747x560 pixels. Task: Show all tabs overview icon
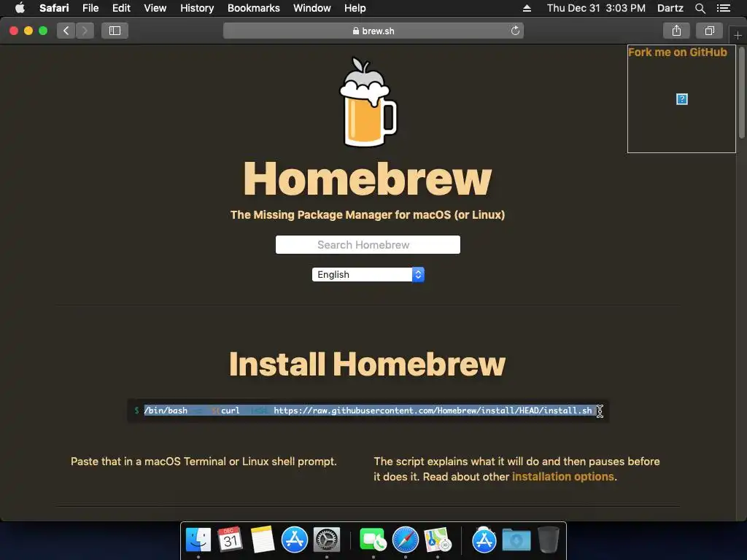[x=709, y=31]
